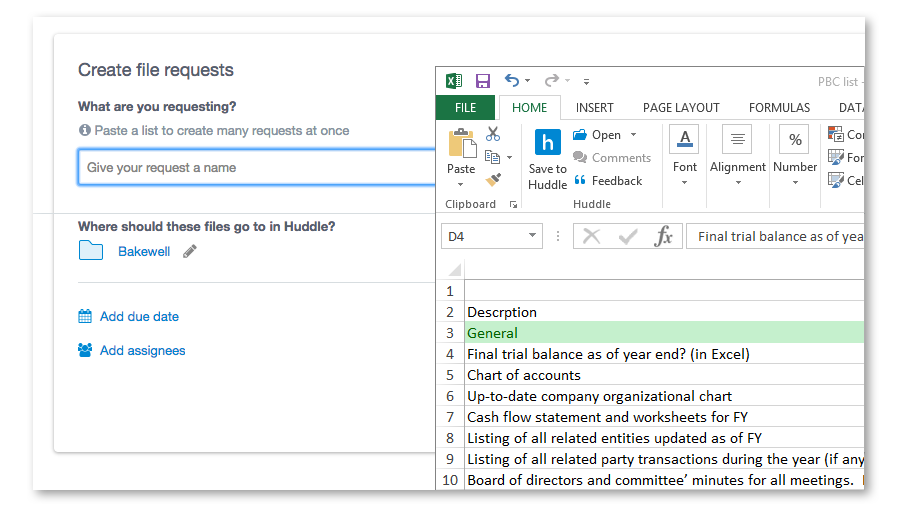The width and height of the screenshot is (897, 508).
Task: Switch to the PAGE LAYOUT ribbon tab
Action: 681,108
